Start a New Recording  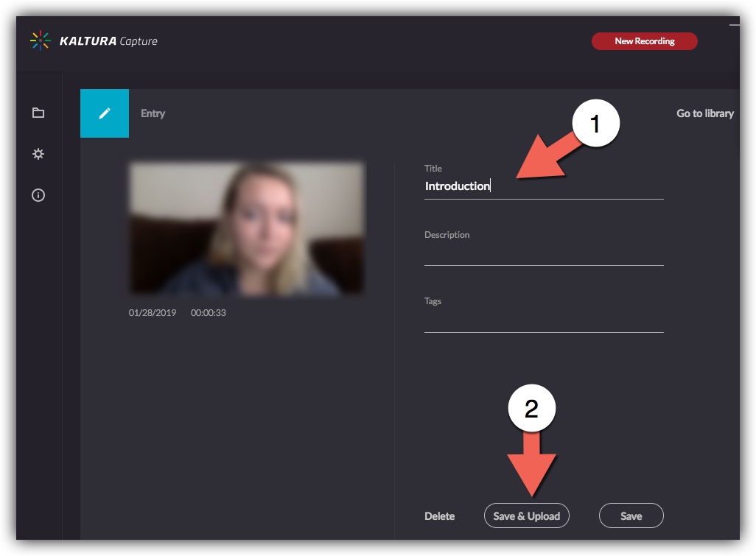point(644,41)
